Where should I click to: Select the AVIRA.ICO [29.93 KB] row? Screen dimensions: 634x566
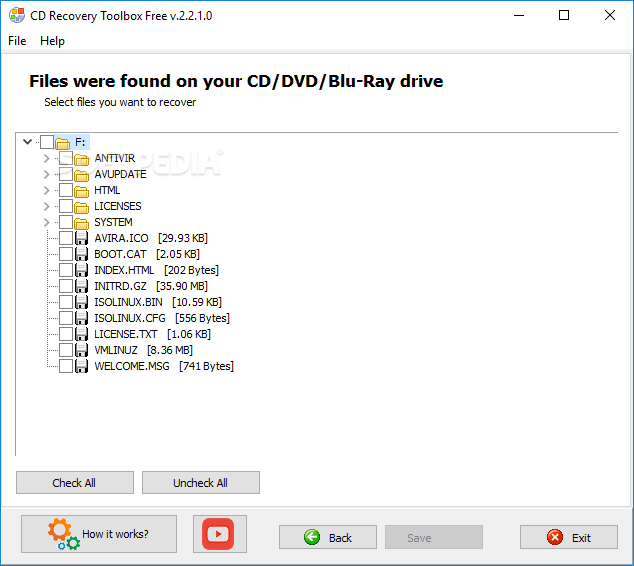151,238
